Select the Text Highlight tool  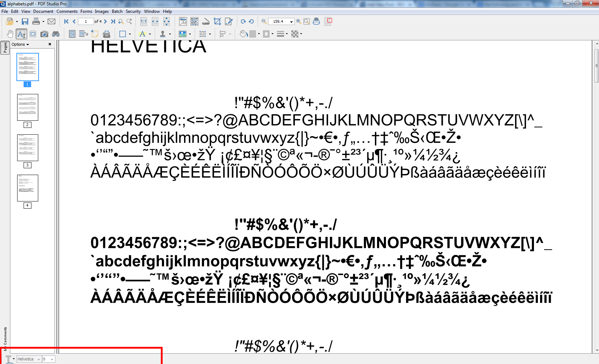pyautogui.click(x=143, y=34)
